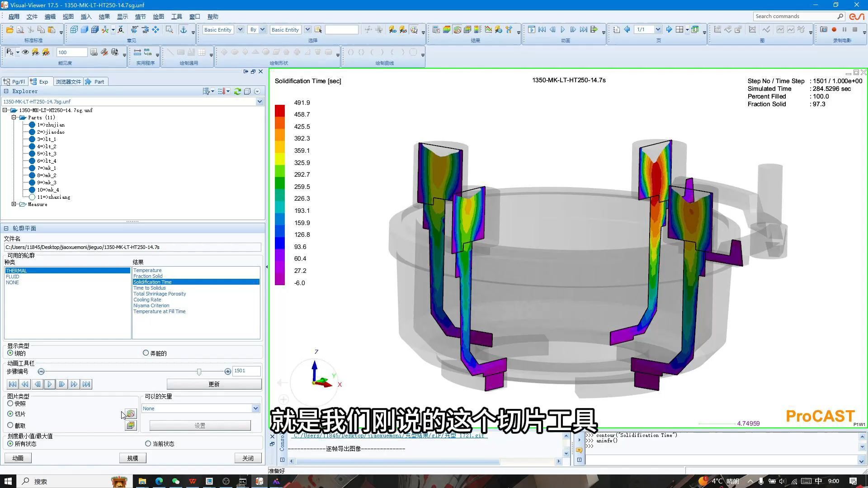Switch to the Part tab
The image size is (868, 488).
coord(95,82)
